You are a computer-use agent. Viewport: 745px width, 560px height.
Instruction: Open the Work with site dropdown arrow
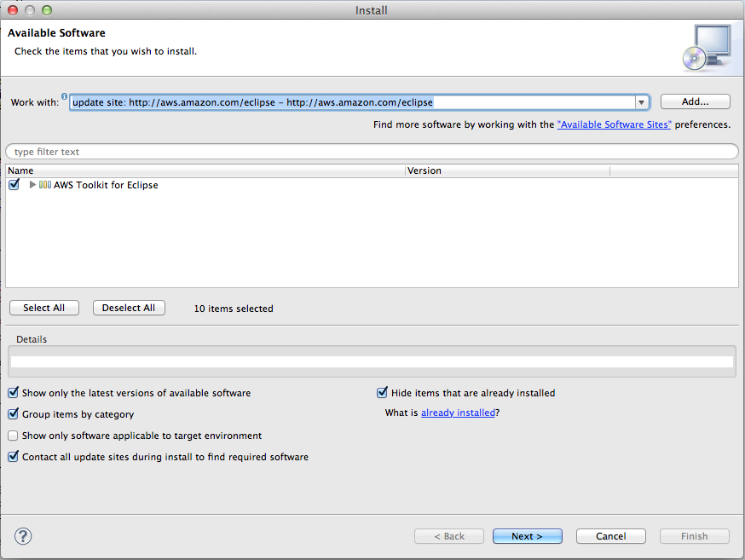pos(641,102)
